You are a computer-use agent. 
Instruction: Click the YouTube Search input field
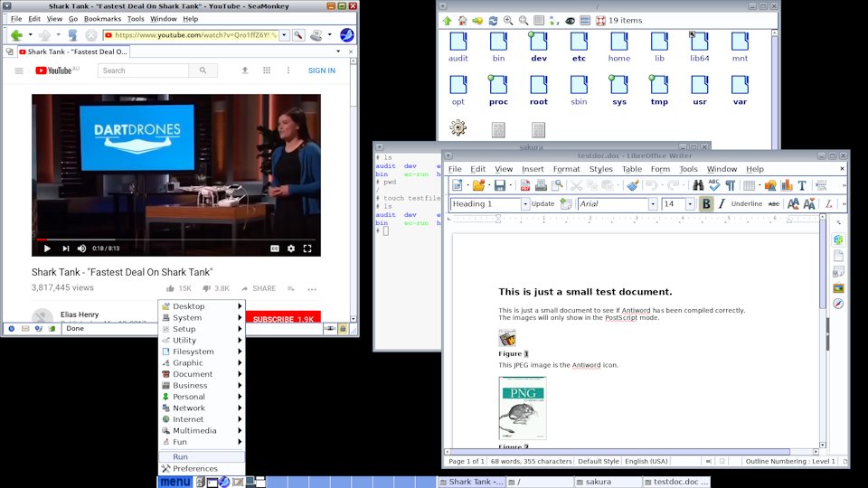144,70
